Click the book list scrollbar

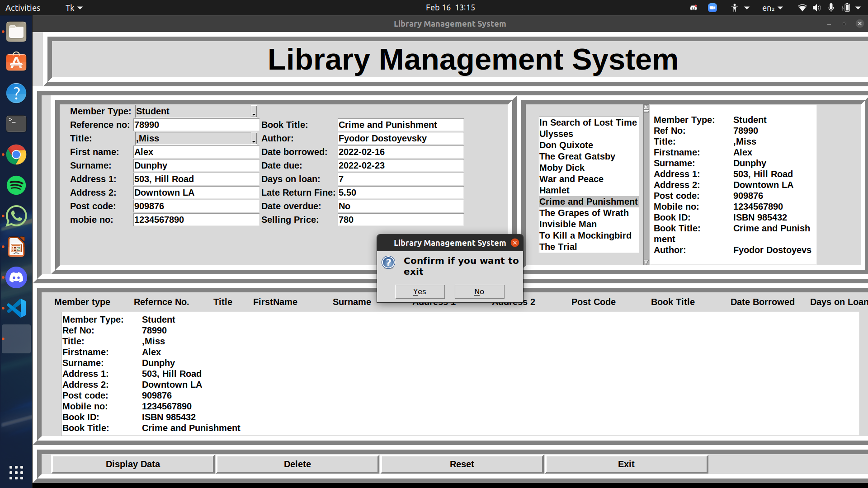tap(646, 185)
